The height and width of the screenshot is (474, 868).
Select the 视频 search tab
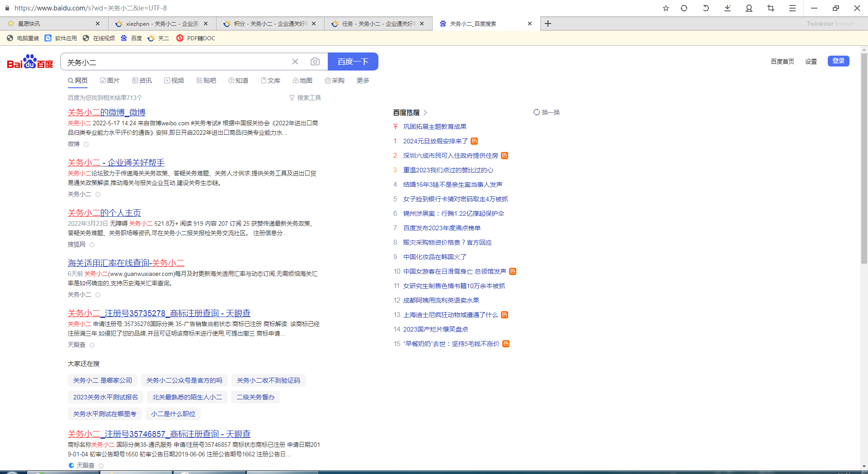click(174, 81)
